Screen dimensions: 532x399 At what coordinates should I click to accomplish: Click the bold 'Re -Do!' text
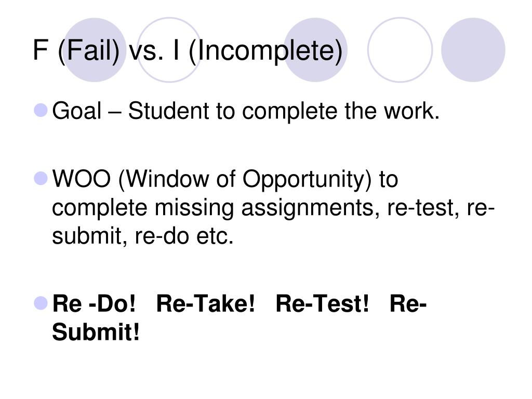point(94,303)
